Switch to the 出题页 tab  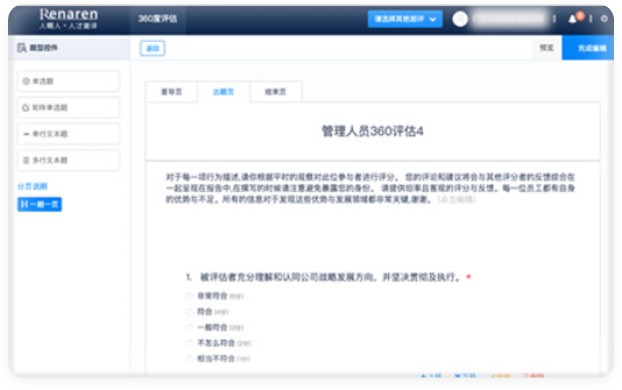point(223,92)
